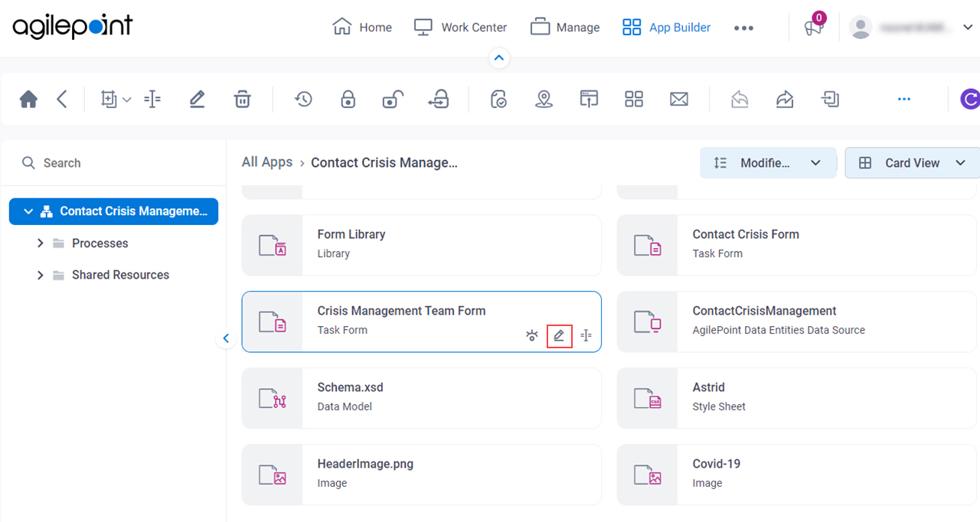Click the Contact Crisis Manage... breadcrumb
Viewport: 980px width, 522px height.
tap(384, 162)
